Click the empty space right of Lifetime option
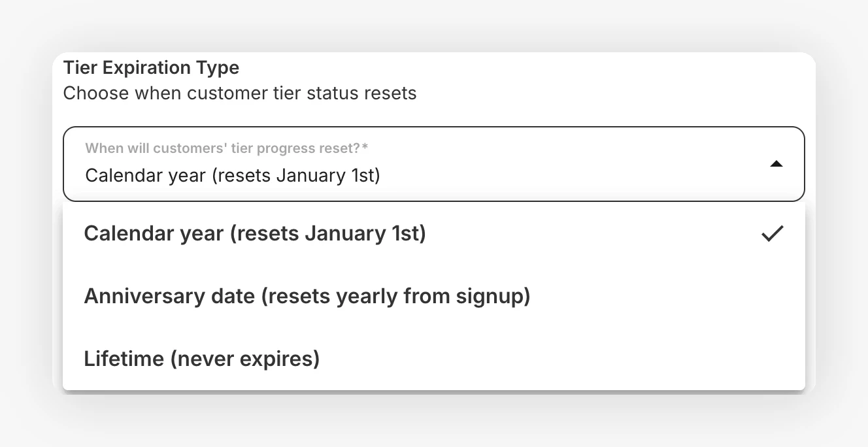Viewport: 868px width, 447px height. point(562,359)
